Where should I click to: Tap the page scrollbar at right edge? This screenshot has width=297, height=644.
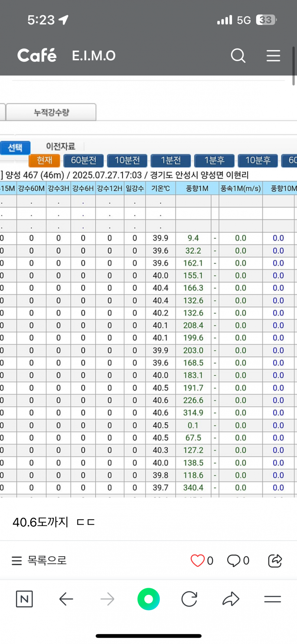coord(294,66)
